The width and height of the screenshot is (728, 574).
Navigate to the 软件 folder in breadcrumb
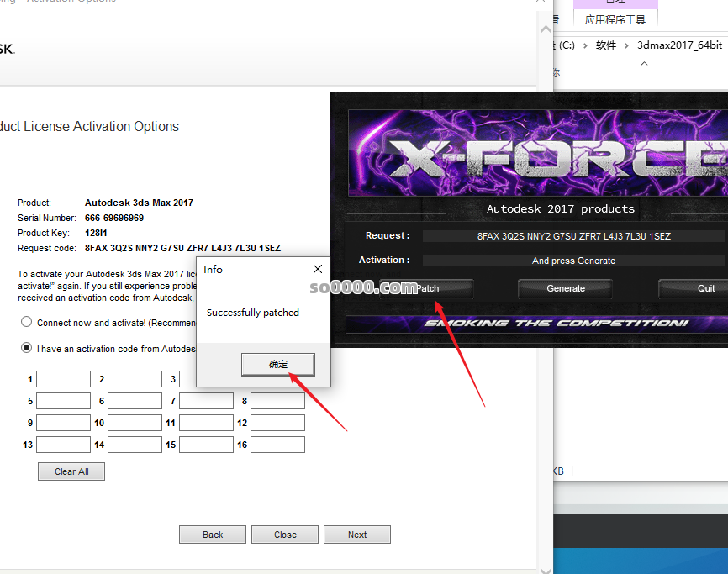605,45
